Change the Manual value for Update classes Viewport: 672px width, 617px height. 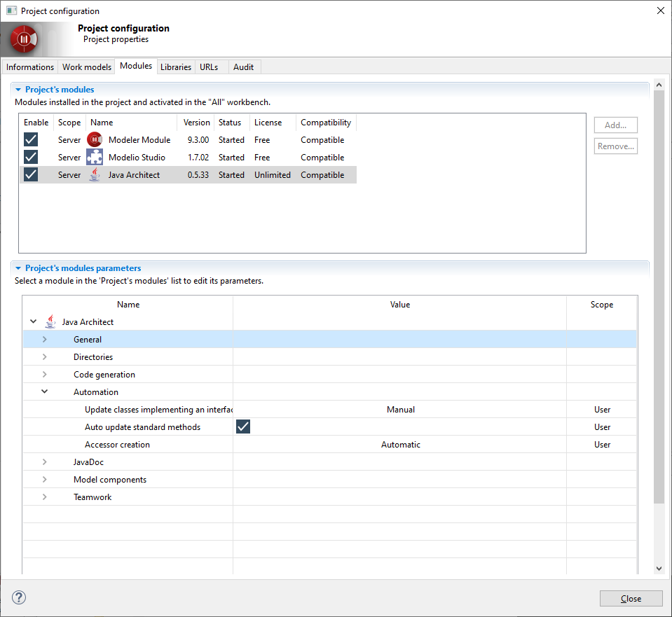point(400,410)
